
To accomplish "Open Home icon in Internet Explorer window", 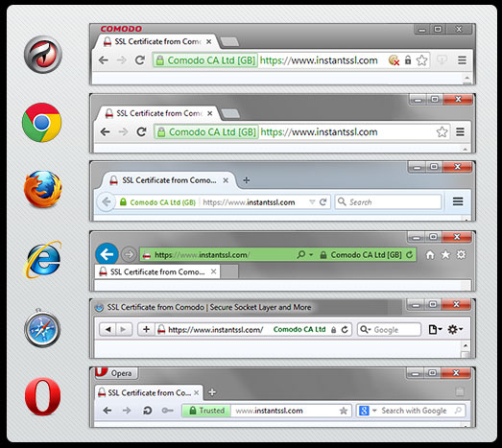I will 430,255.
